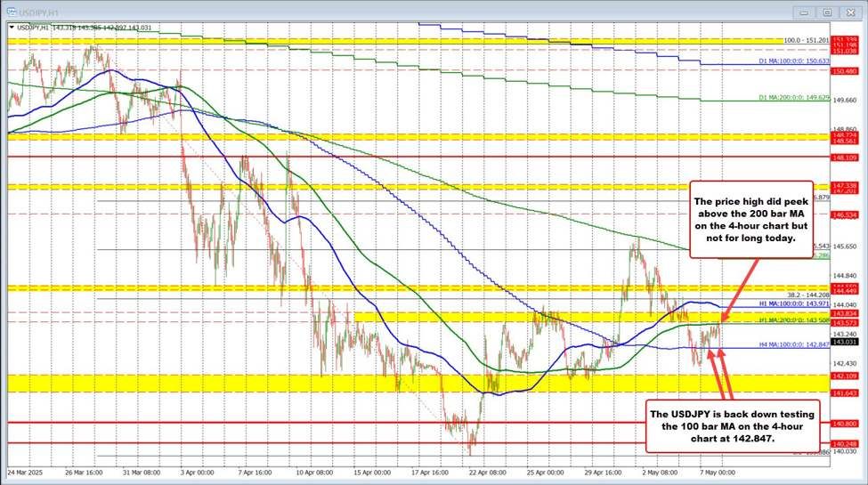This screenshot has width=868, height=485.
Task: Click the D1 MA:100:0:0: 150.633 label
Action: coord(794,61)
